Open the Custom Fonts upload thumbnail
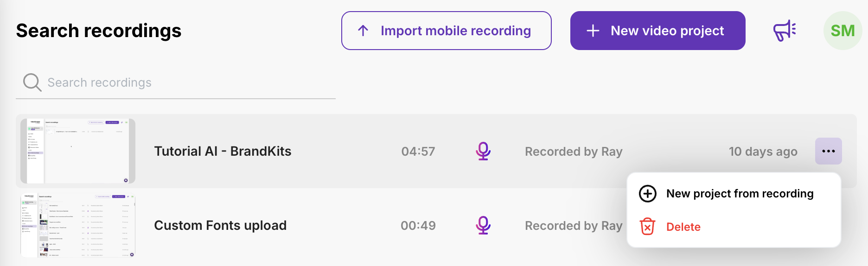868x266 pixels. coord(78,225)
